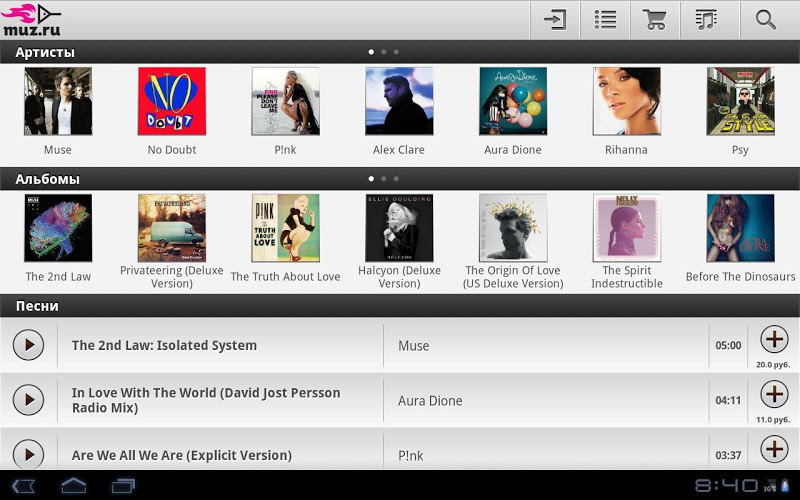Screen dimensions: 800x500
Task: Add In Love With The World via plus
Action: [x=774, y=394]
